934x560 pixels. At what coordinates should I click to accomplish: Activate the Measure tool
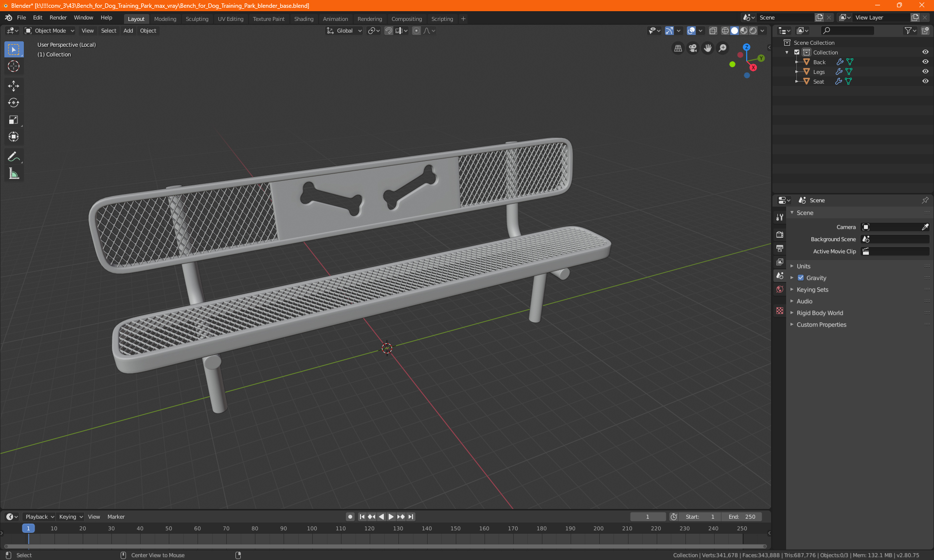tap(14, 174)
